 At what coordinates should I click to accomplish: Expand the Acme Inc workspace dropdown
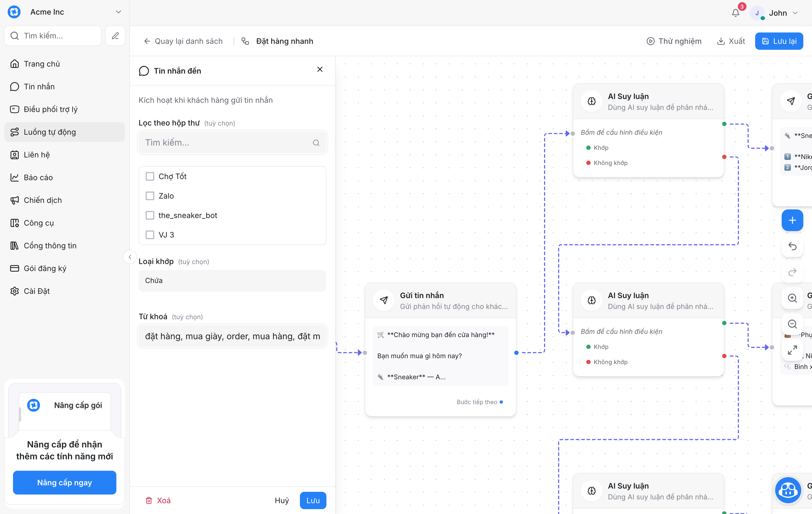[x=118, y=12]
